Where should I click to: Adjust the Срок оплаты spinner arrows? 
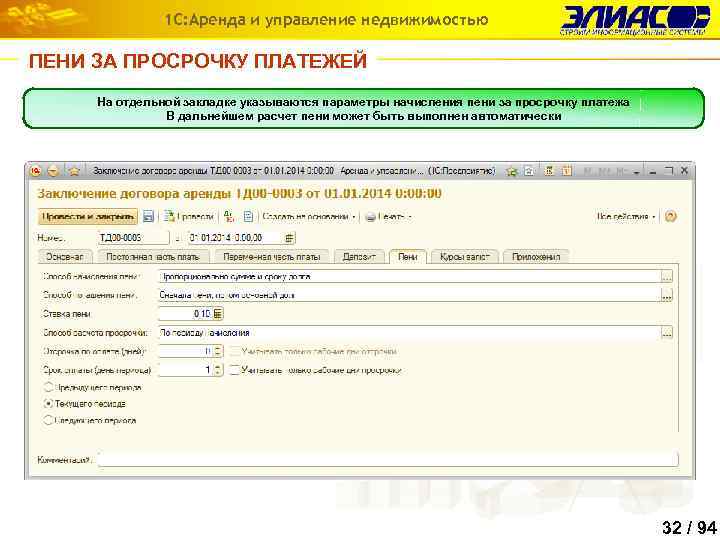[218, 370]
